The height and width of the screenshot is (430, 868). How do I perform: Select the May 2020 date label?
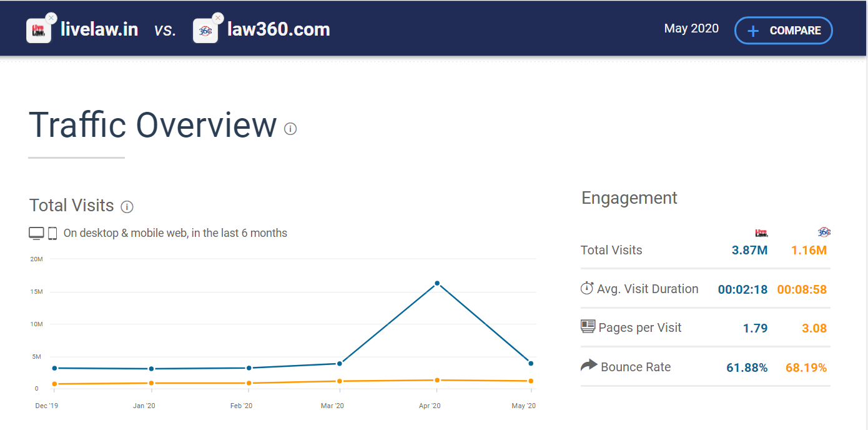click(x=691, y=29)
